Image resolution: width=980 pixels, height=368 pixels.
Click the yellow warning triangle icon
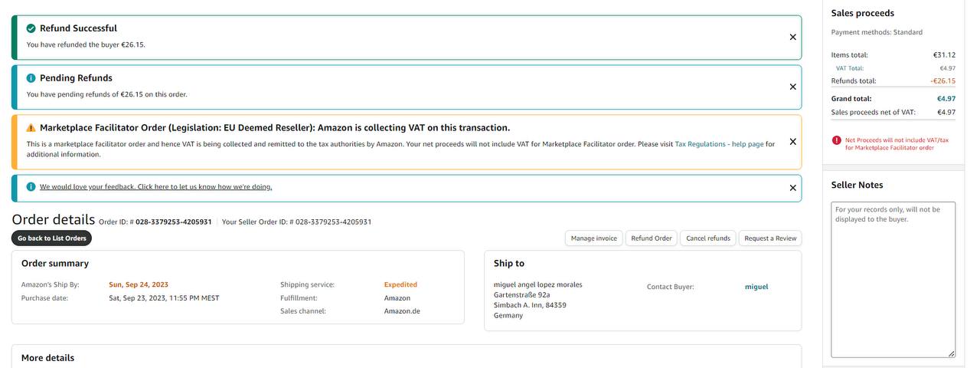[31, 128]
